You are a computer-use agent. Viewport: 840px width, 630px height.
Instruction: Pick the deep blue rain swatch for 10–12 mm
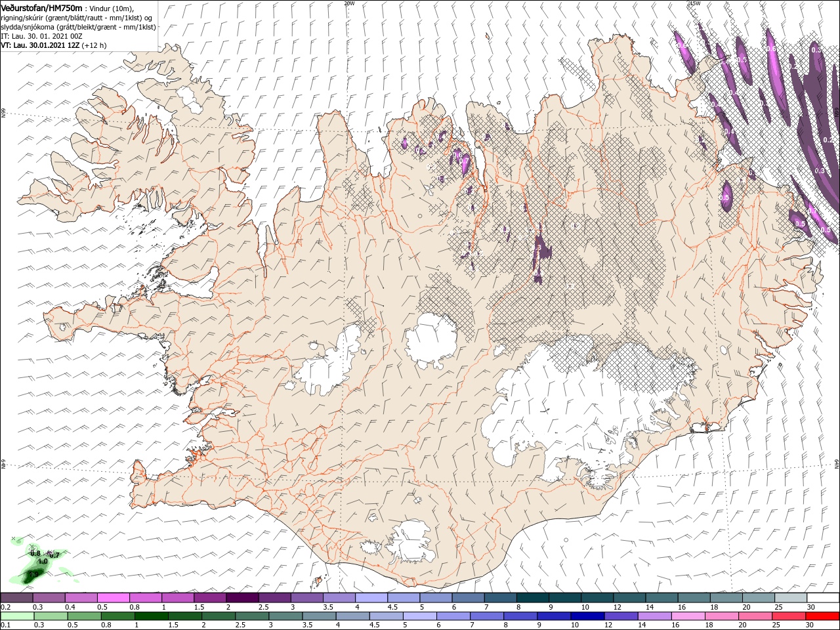click(586, 616)
